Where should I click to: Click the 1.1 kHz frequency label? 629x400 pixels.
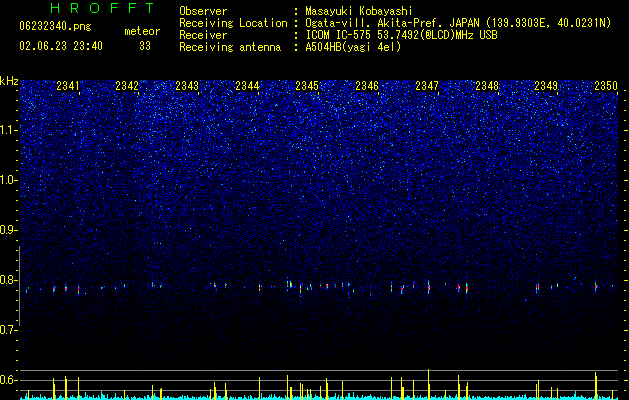[x=8, y=130]
